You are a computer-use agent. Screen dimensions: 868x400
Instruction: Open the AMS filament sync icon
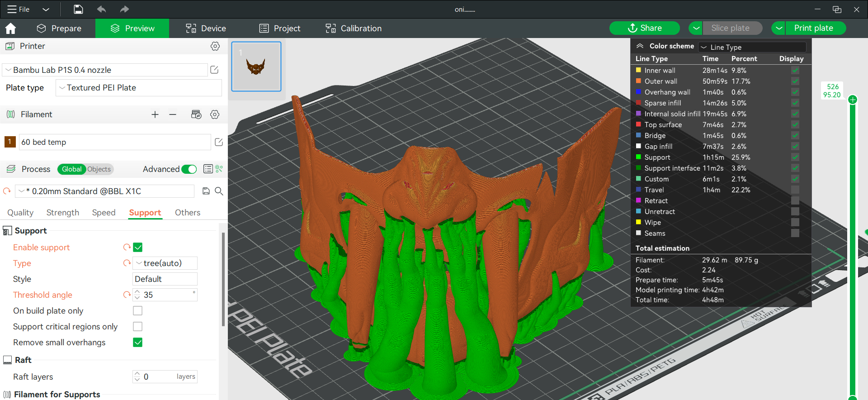click(196, 114)
